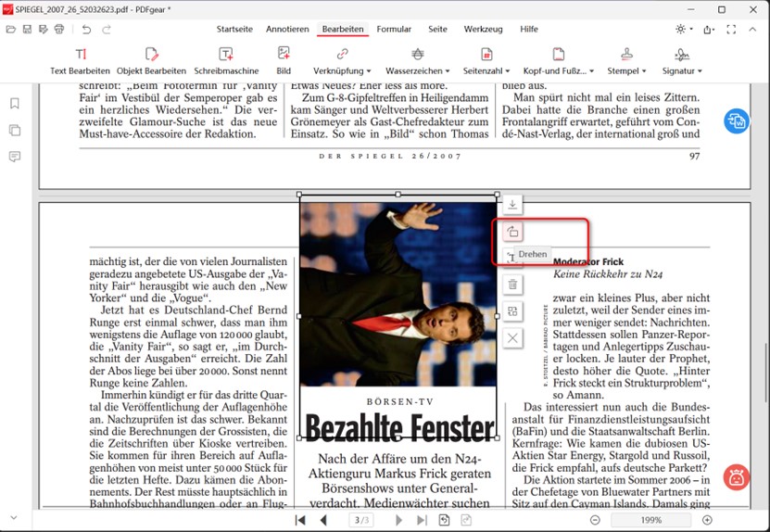Zoom in with the plus button
Viewport: 770px width, 532px height.
[x=707, y=520]
